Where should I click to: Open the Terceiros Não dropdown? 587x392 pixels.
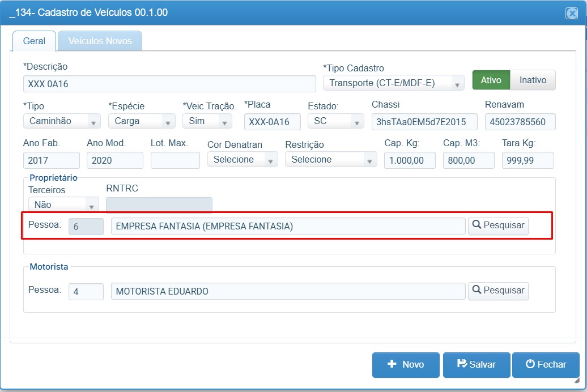pos(63,205)
